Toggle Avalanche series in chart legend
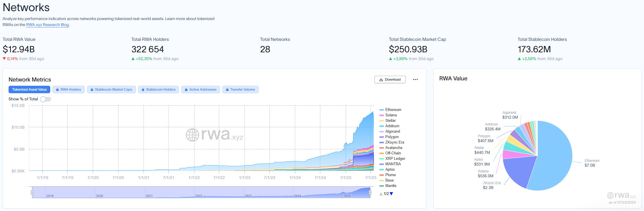This screenshot has height=211, width=644. click(391, 148)
